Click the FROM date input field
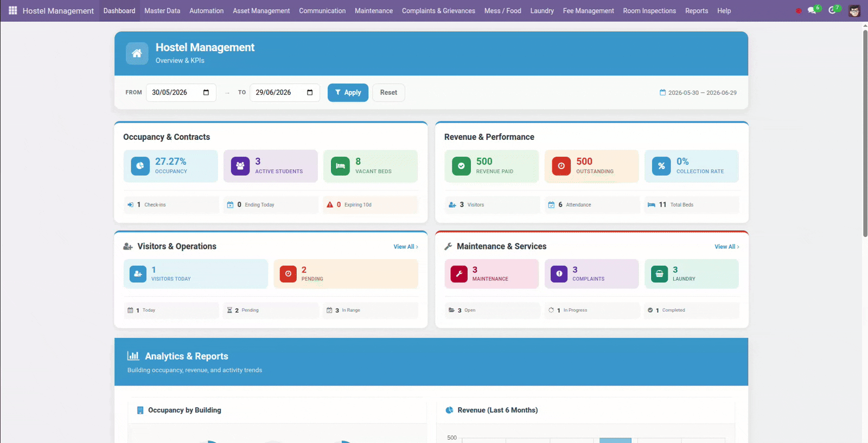Image resolution: width=868 pixels, height=443 pixels. pos(181,93)
